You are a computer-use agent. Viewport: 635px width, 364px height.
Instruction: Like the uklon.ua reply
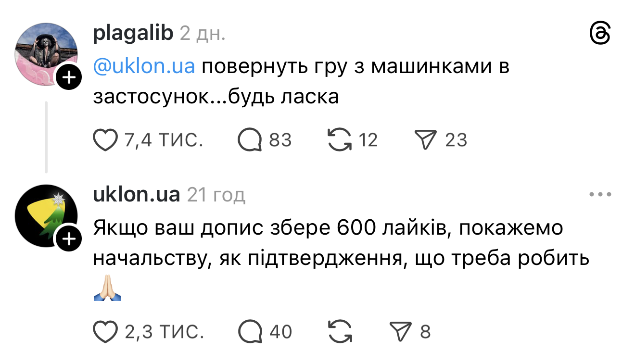click(105, 332)
